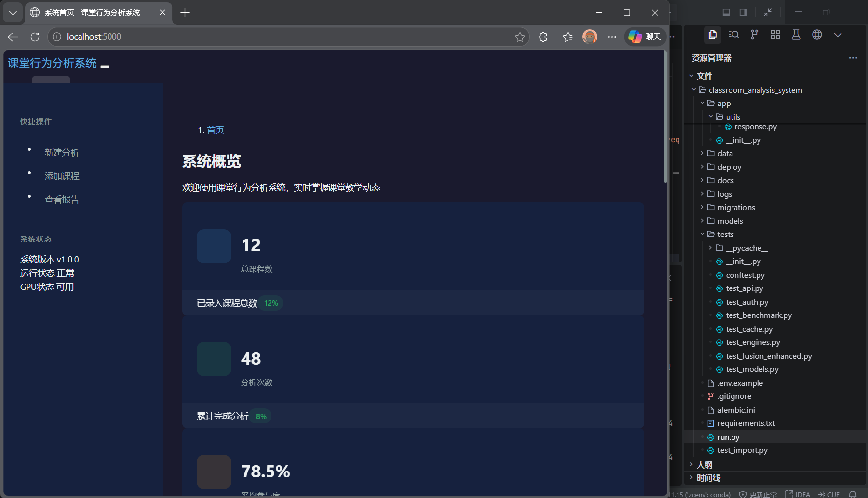Open Copilot chat button in browser
Image resolution: width=868 pixels, height=498 pixels.
[x=645, y=37]
